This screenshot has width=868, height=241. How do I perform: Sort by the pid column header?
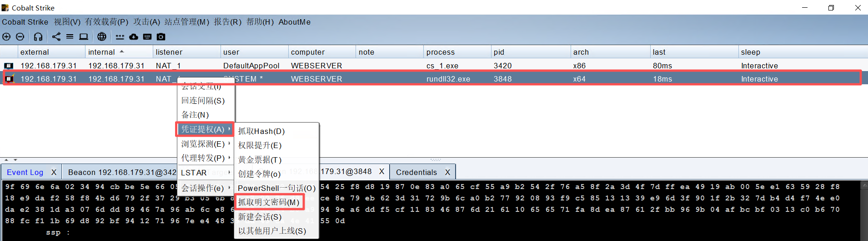coord(531,52)
